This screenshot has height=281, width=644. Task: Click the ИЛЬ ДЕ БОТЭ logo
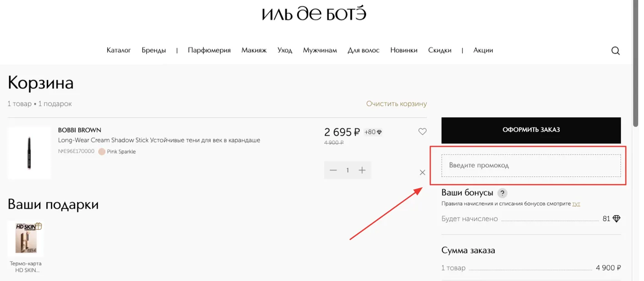(314, 14)
